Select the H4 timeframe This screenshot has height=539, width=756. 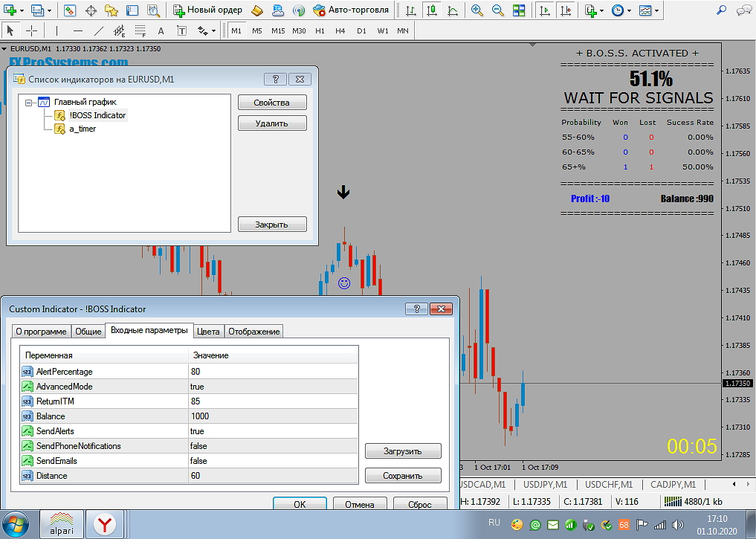[340, 31]
